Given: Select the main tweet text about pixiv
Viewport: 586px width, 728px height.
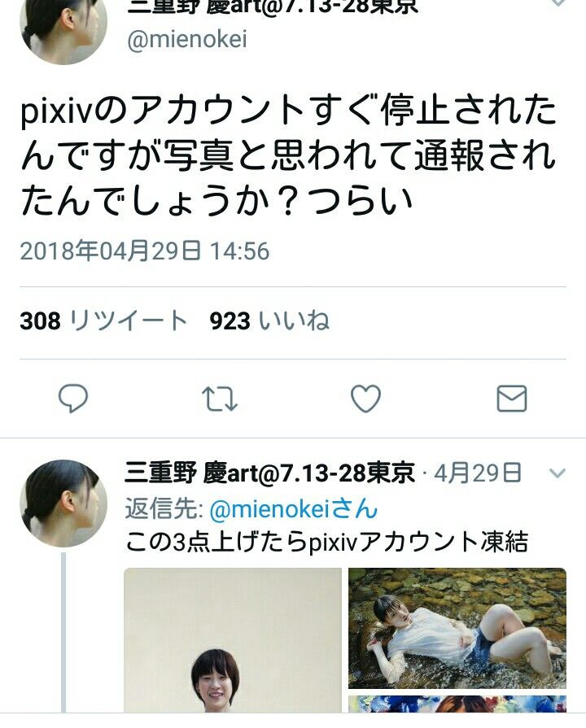Looking at the screenshot, I should [289, 155].
